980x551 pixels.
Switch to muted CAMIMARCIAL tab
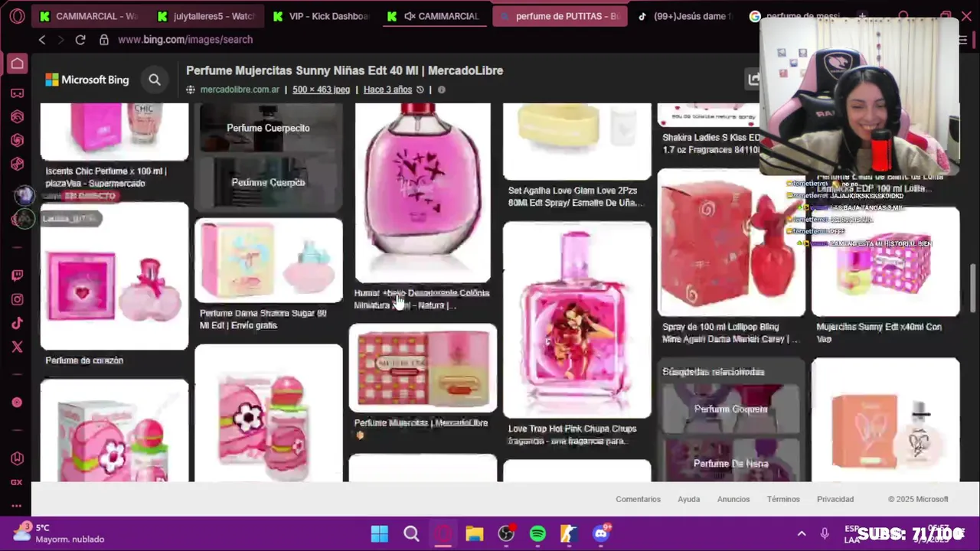[x=436, y=16]
